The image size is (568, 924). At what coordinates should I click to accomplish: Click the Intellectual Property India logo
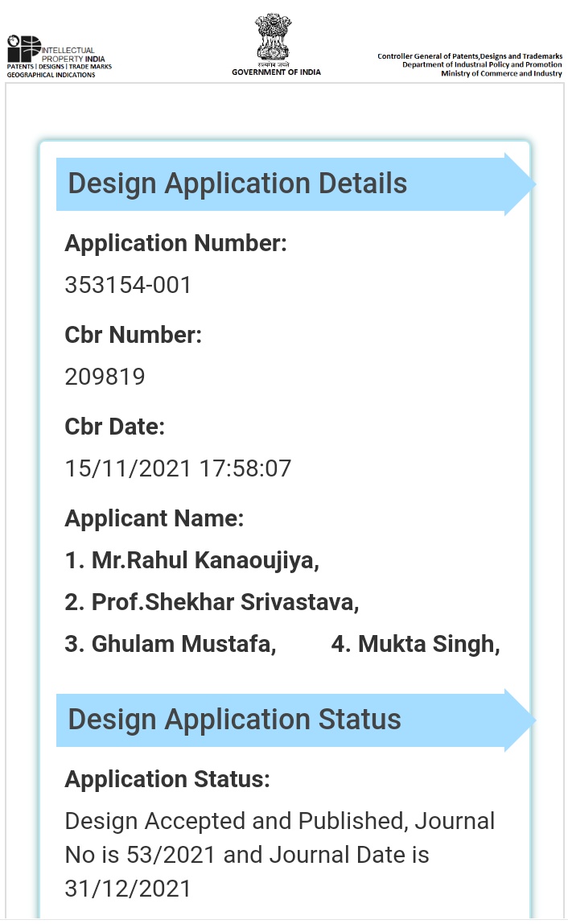click(59, 56)
